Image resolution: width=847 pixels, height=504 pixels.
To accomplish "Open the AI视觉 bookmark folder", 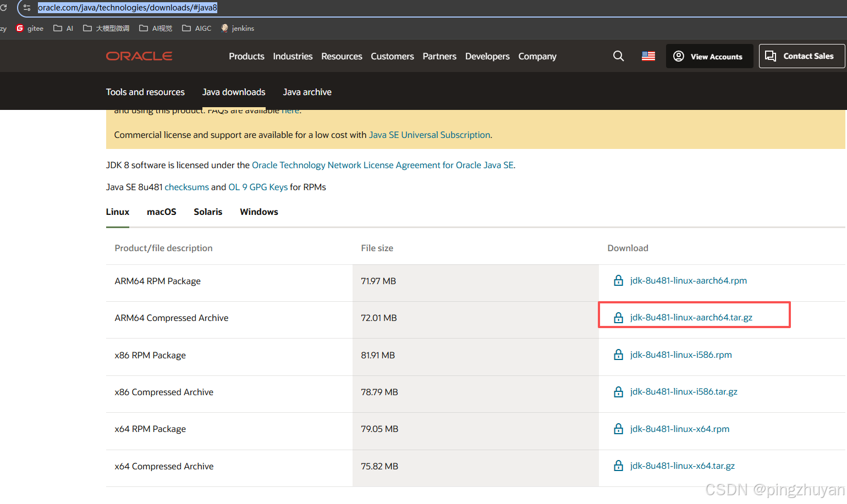I will pos(156,28).
